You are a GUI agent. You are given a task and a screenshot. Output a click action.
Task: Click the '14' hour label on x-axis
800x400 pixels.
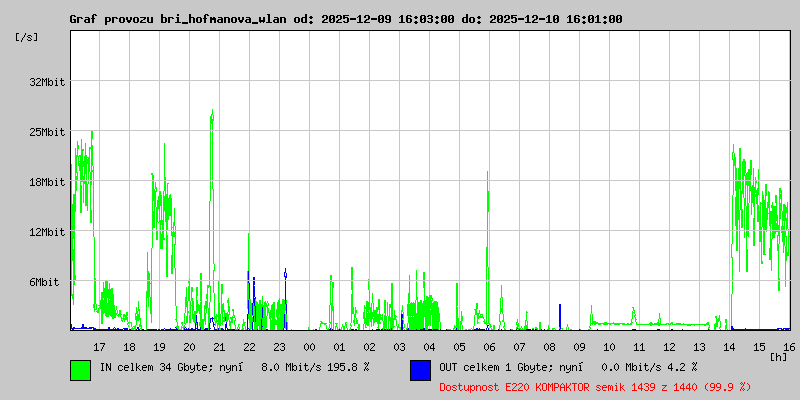729,347
